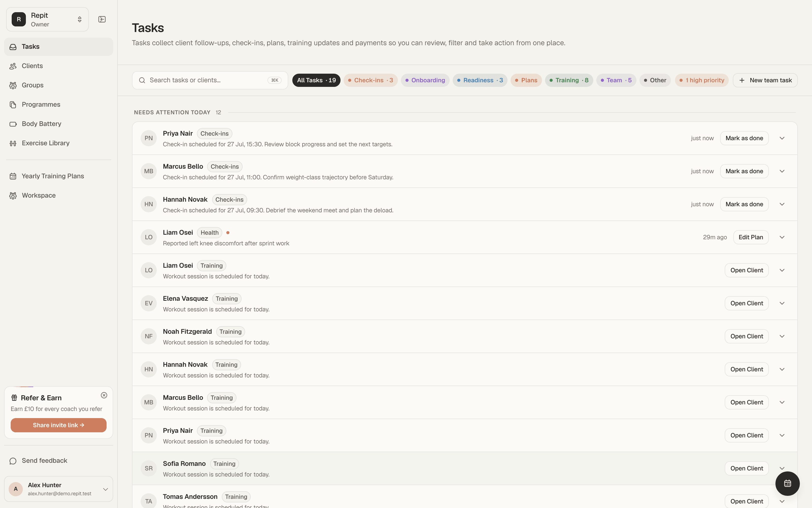This screenshot has width=812, height=508.
Task: Open Client for Elena Vasquez
Action: pos(747,303)
